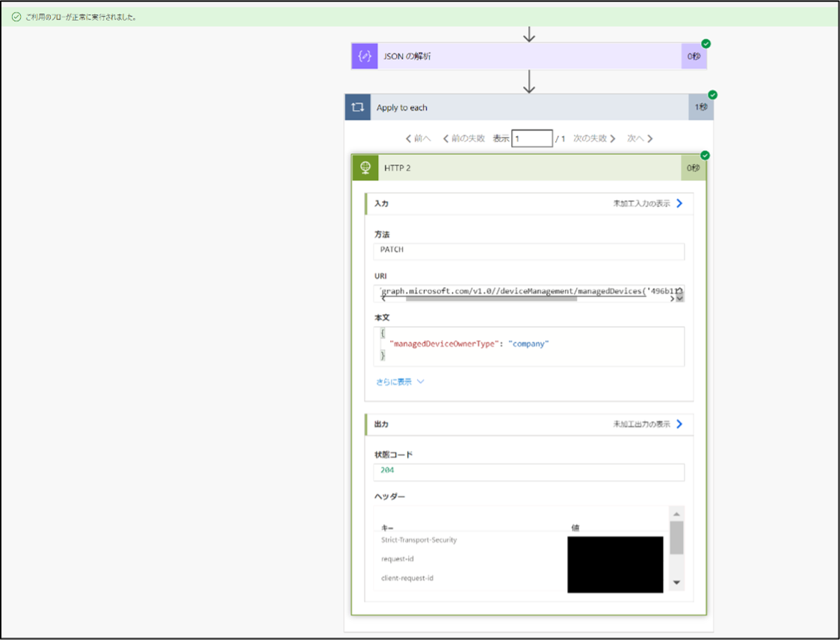Open raw inputs via 未加工入力の表示
The image size is (840, 640).
coord(648,203)
